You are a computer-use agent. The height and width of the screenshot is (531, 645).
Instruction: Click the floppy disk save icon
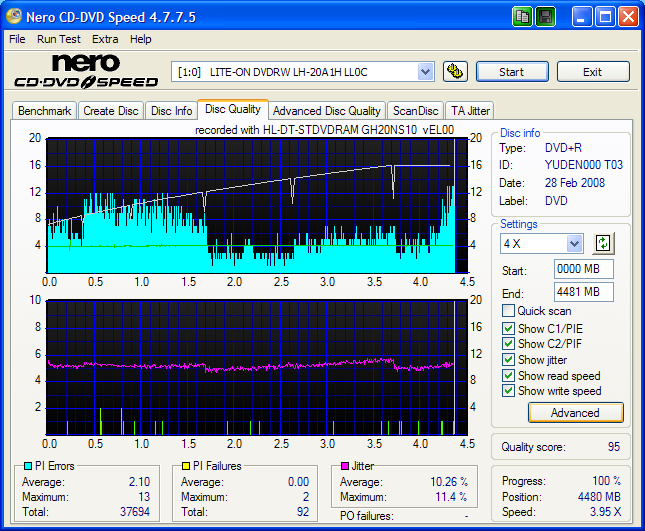point(545,17)
